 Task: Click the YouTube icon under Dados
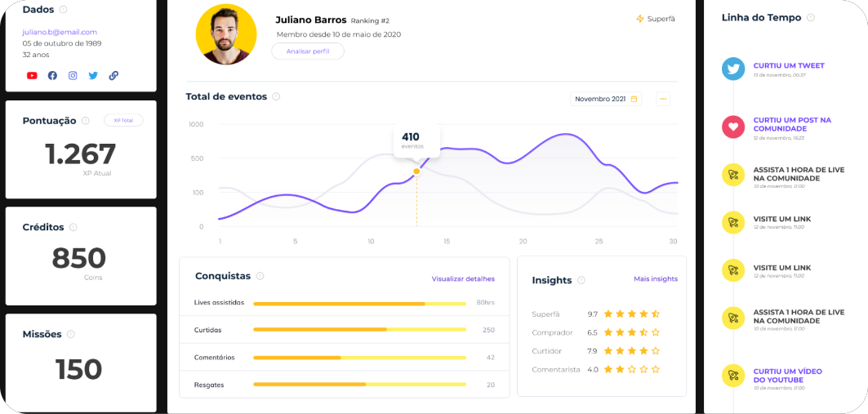click(32, 75)
